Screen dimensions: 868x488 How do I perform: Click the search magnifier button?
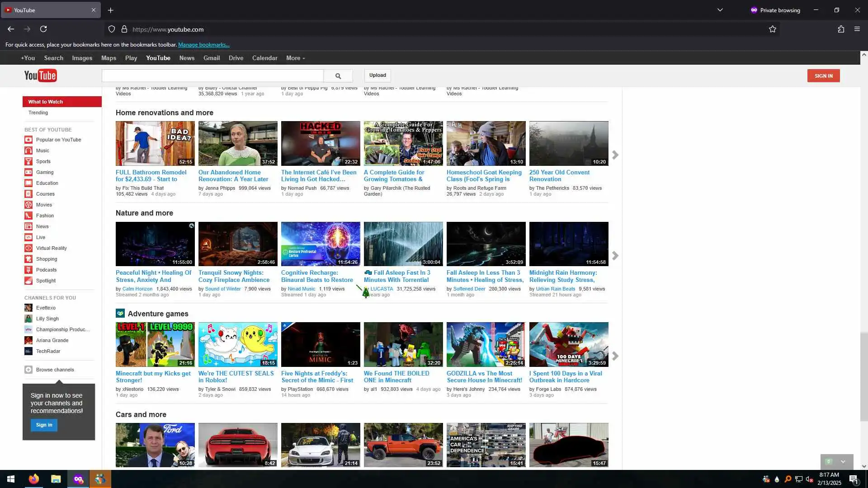338,76
